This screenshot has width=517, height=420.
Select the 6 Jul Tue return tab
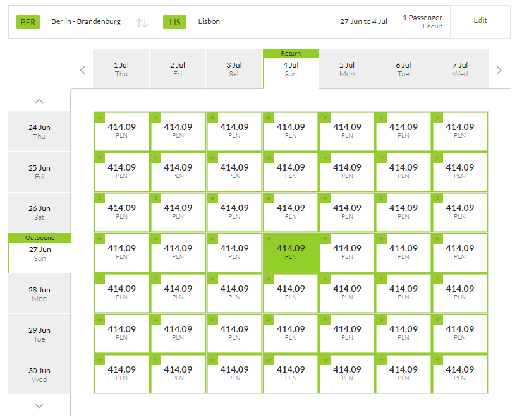coord(403,69)
